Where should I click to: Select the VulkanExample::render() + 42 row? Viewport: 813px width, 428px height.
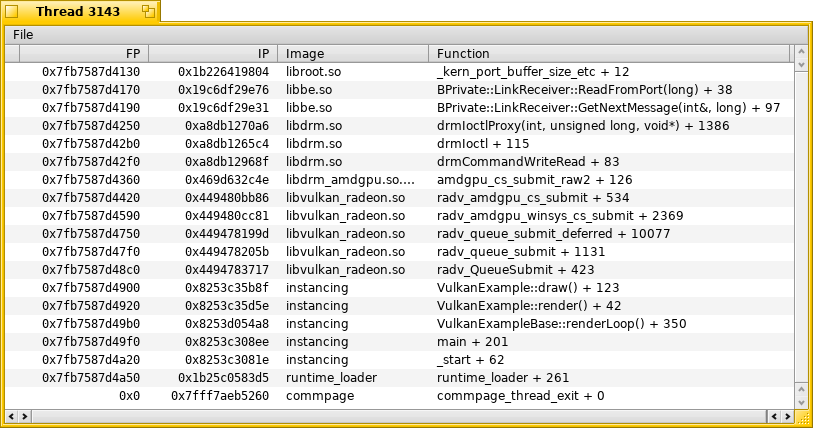pyautogui.click(x=399, y=306)
